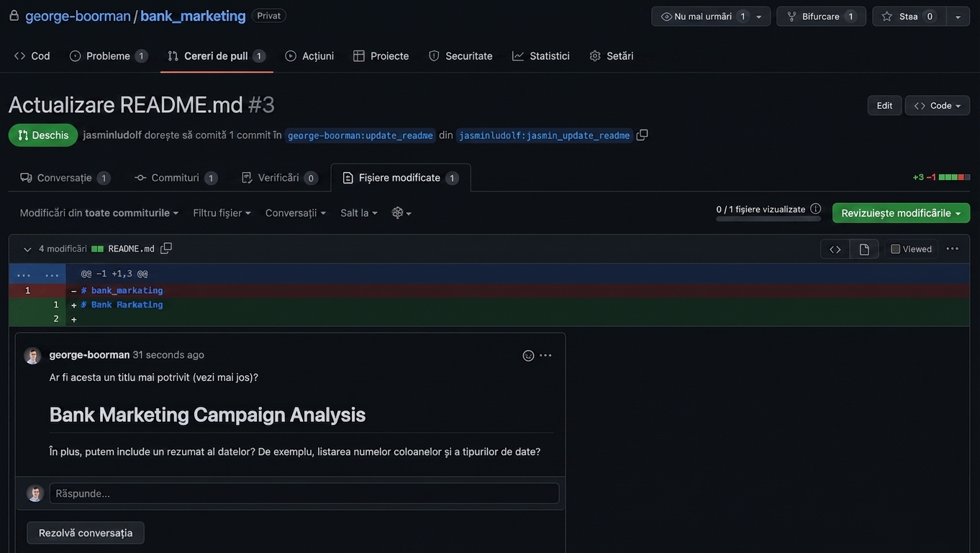
Task: Open README.md file options menu
Action: pyautogui.click(x=953, y=249)
